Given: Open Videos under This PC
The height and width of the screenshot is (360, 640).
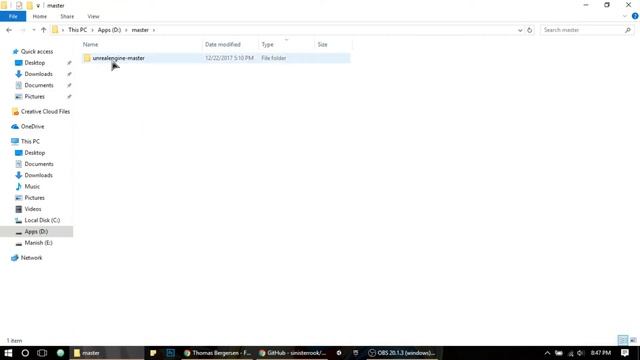Looking at the screenshot, I should coord(33,209).
